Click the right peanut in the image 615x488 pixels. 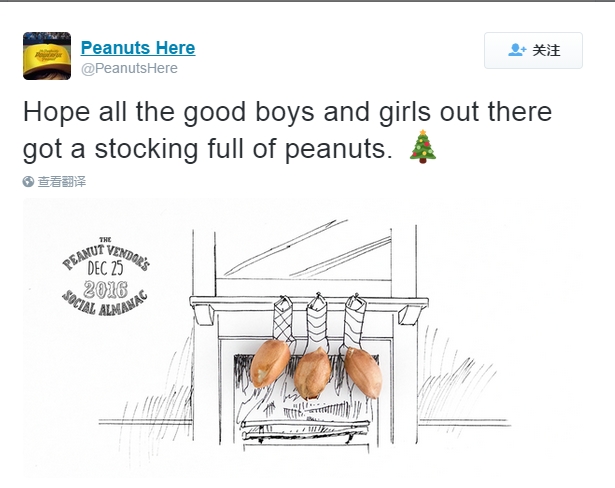click(363, 372)
